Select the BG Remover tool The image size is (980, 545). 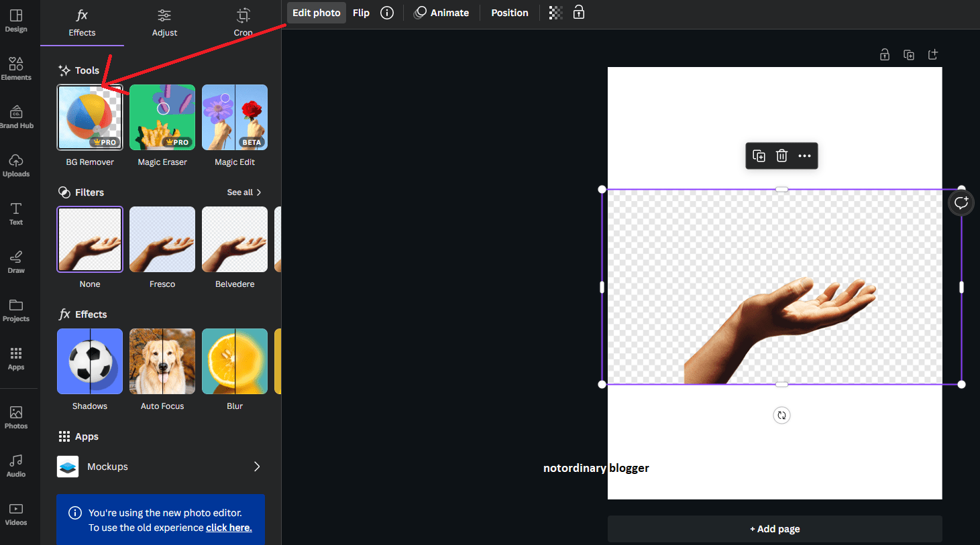pyautogui.click(x=89, y=117)
